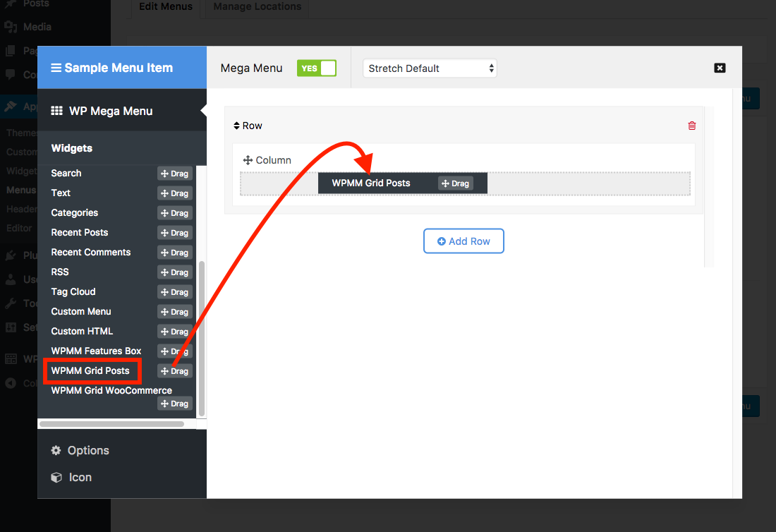Click the widgets list horizontal scrollbar

(112, 424)
